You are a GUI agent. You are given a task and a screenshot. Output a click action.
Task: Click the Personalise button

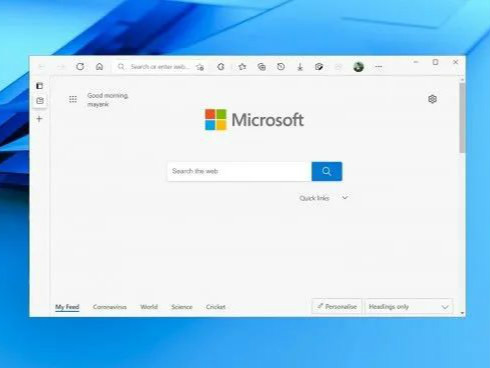pyautogui.click(x=337, y=306)
